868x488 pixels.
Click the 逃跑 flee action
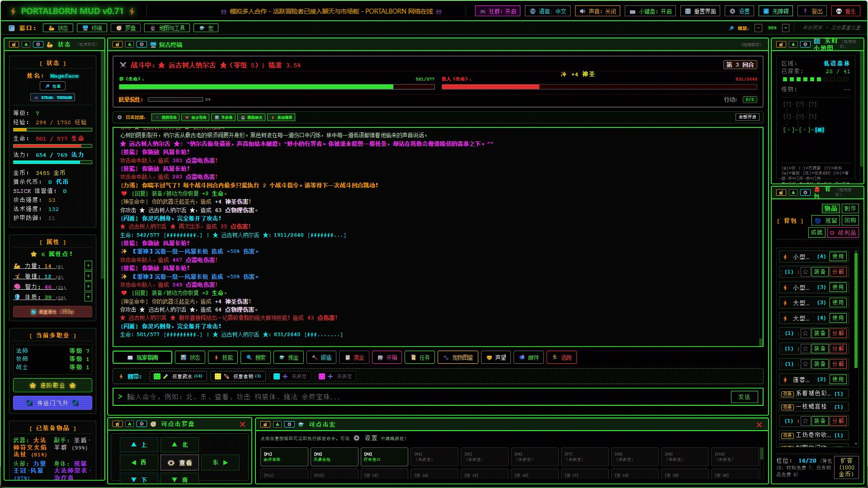[x=561, y=357]
